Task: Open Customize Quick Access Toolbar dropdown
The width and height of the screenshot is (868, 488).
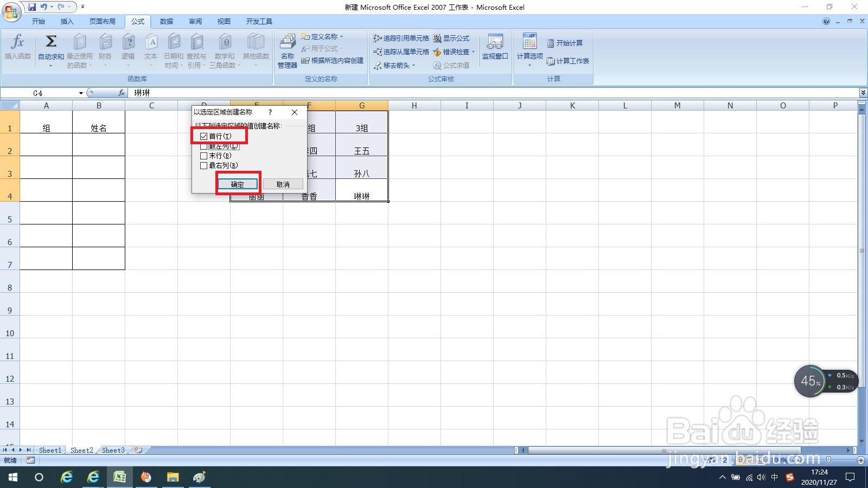Action: click(82, 7)
